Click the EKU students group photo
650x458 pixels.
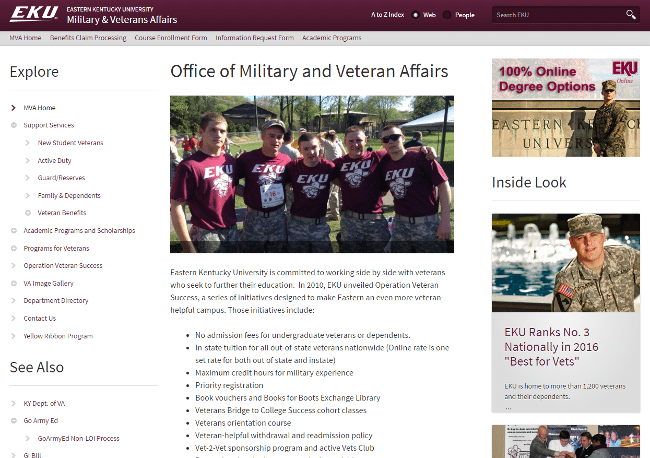pos(312,174)
